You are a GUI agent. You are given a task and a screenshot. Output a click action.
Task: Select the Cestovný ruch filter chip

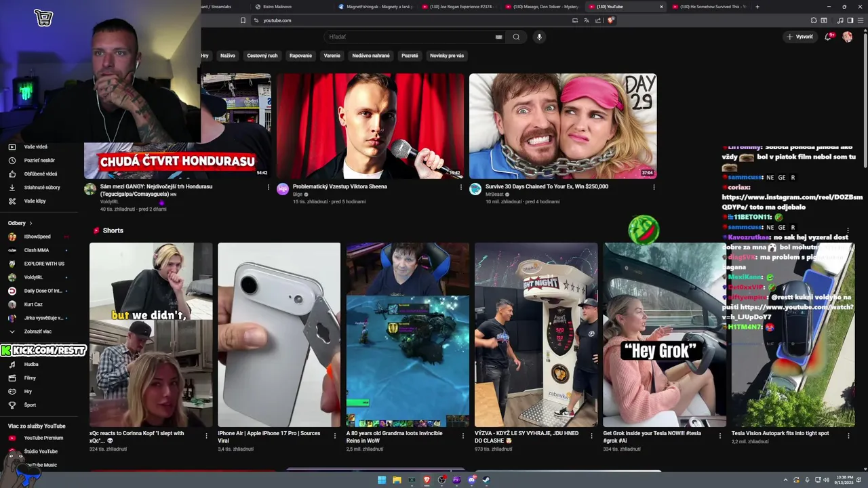coord(262,56)
